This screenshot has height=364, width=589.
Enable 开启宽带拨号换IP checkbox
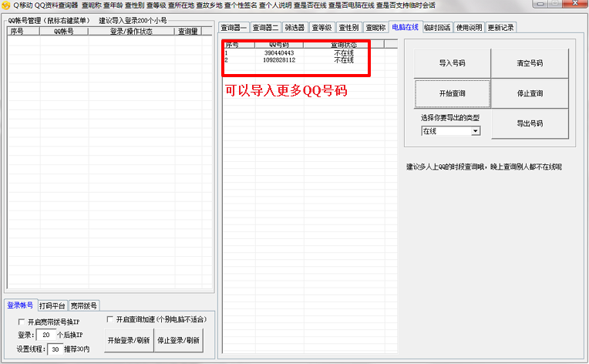(22, 322)
